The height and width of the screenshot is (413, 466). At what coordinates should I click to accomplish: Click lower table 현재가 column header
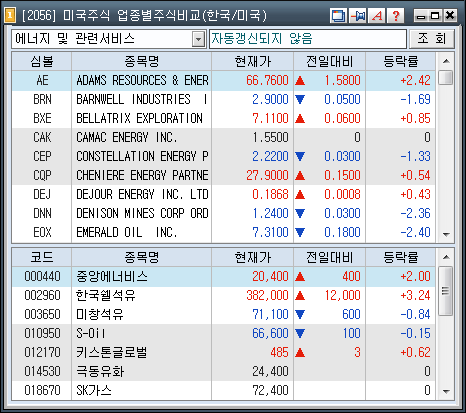click(253, 257)
